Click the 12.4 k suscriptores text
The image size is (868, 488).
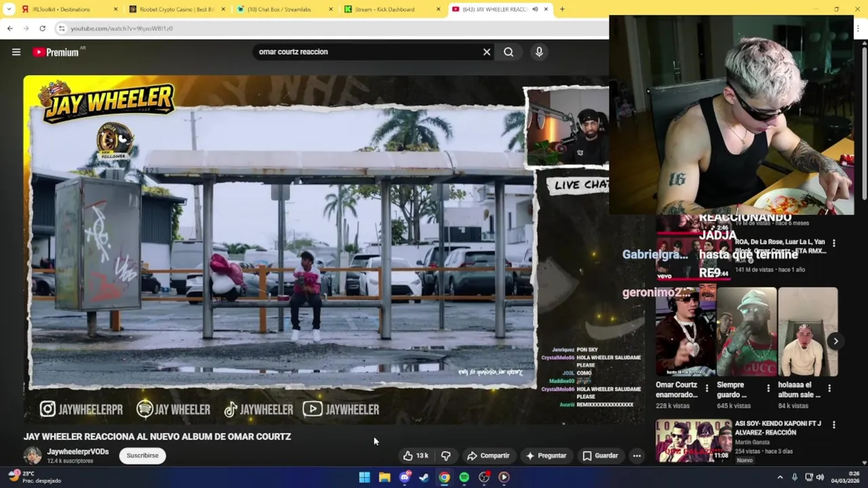70,461
